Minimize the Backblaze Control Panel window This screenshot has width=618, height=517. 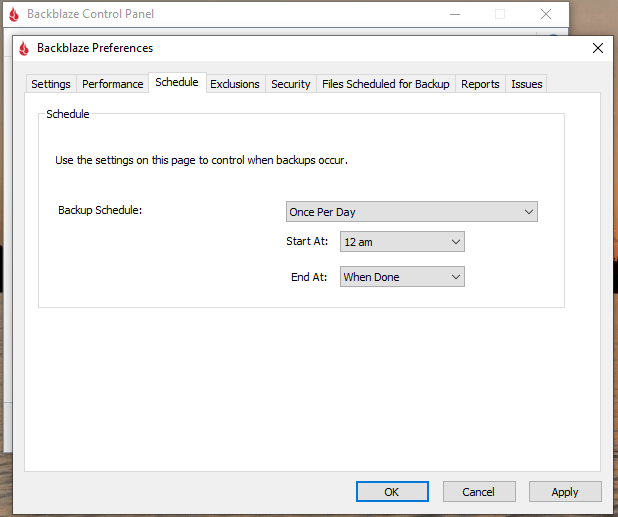click(455, 14)
